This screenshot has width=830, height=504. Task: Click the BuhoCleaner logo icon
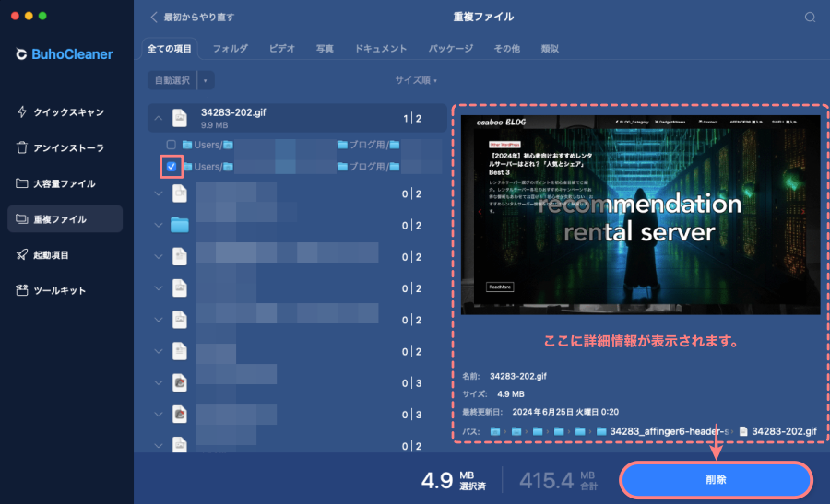click(x=21, y=54)
